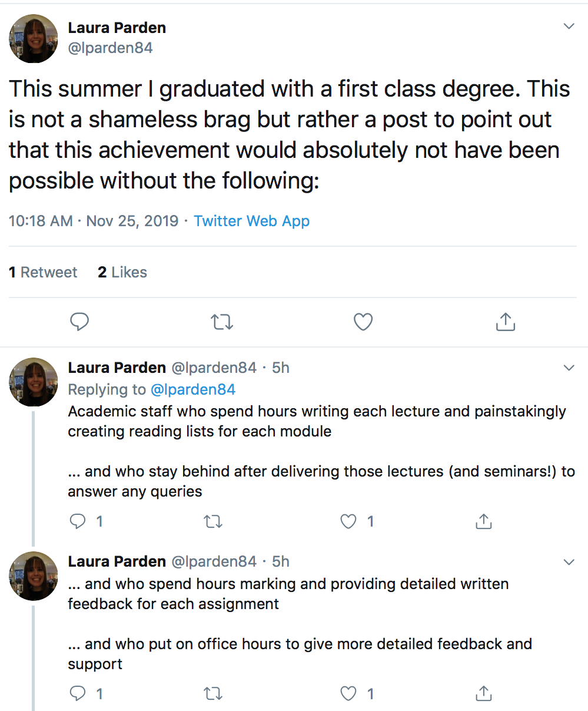The width and height of the screenshot is (588, 711).
Task: Expand options chevron on 'Academic staff' reply
Action: (569, 368)
